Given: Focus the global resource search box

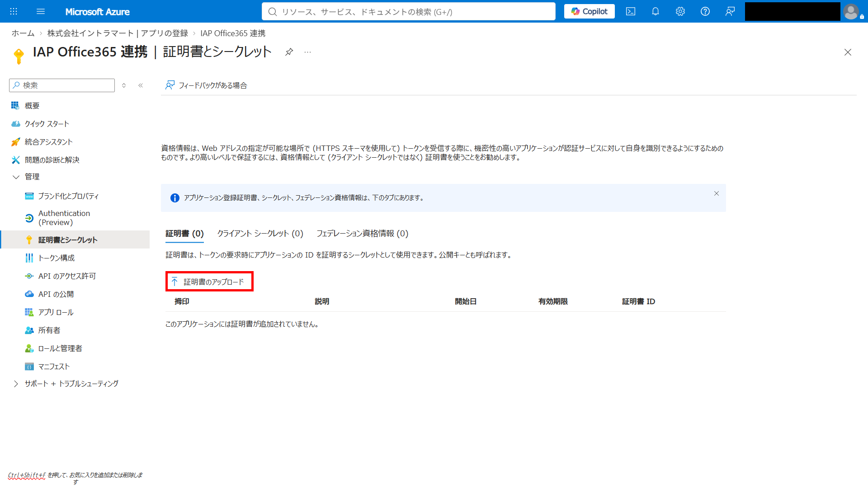Looking at the screenshot, I should pyautogui.click(x=409, y=12).
